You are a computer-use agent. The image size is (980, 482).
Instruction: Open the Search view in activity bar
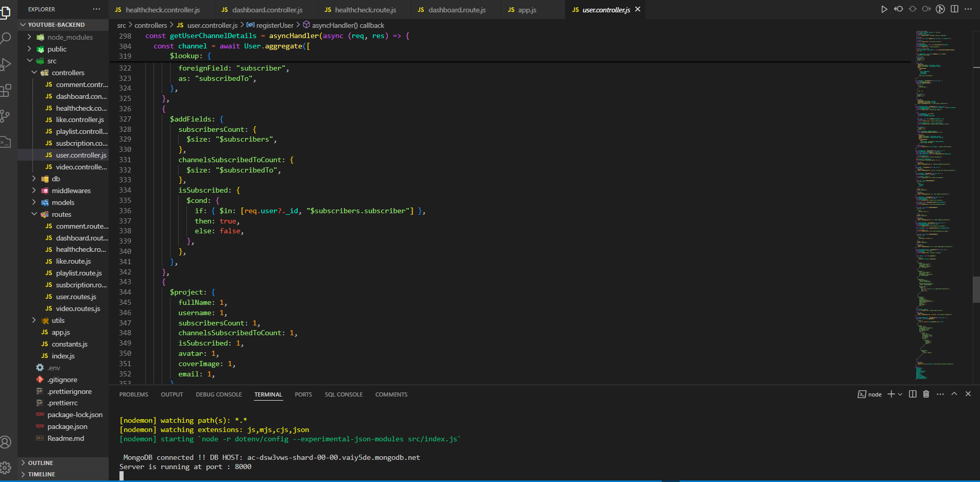tap(5, 38)
